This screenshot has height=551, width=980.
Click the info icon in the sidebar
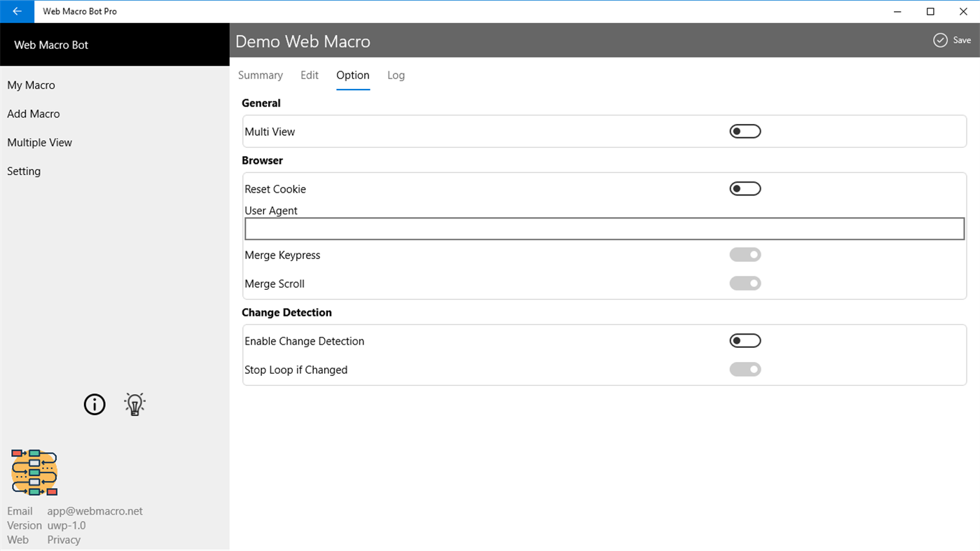[x=95, y=404]
